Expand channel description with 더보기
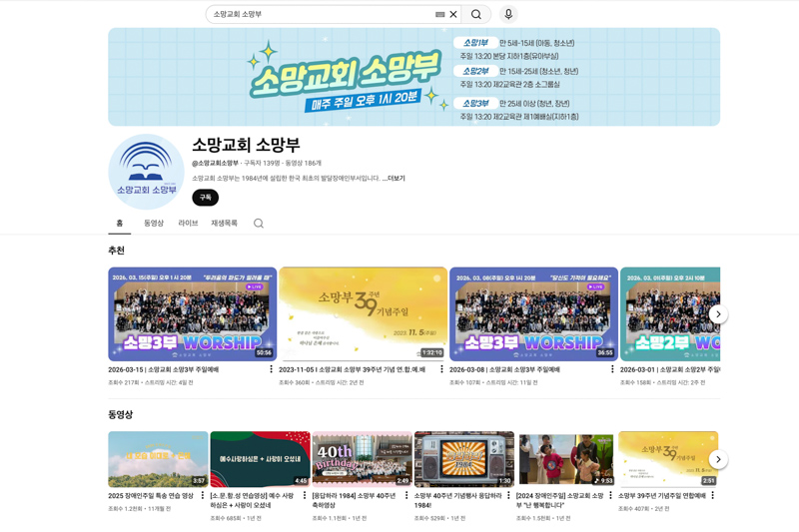This screenshot has height=532, width=799. tap(394, 179)
